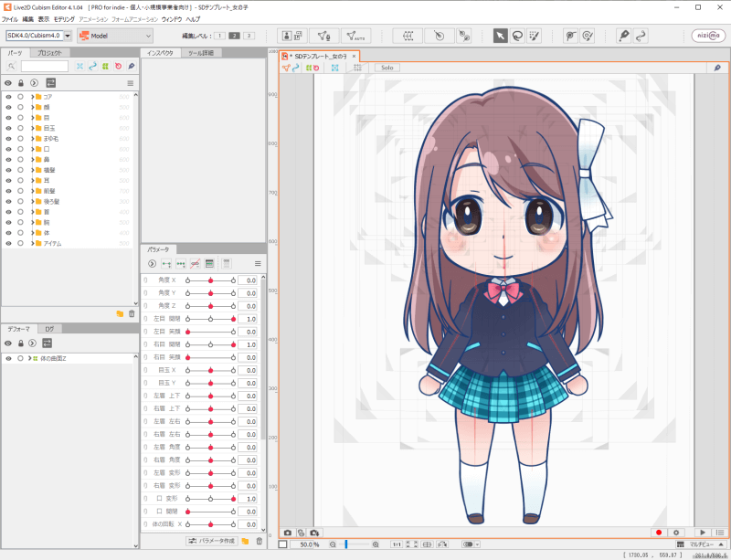Delete parameter with the trash icon

click(260, 541)
